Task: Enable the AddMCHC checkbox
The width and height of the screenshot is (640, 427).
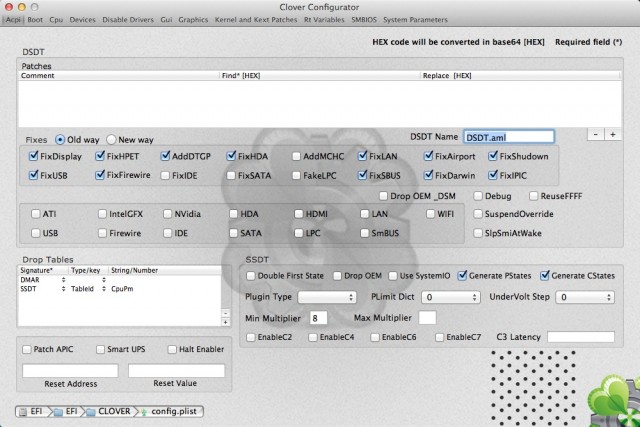Action: point(297,156)
